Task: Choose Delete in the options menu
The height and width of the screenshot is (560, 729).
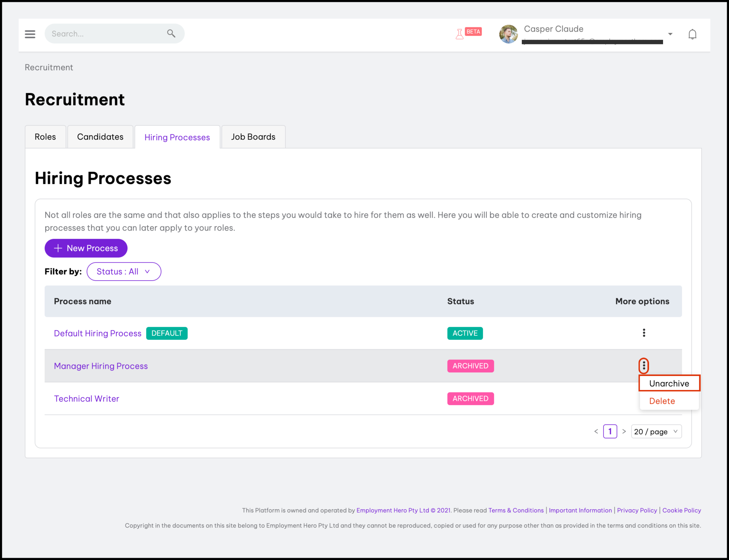Action: [662, 401]
